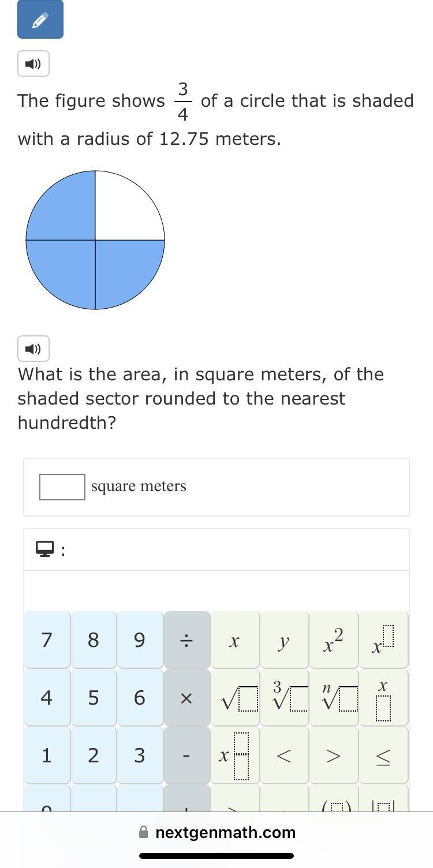The width and height of the screenshot is (433, 868).
Task: Insert the x to a power key
Action: click(383, 640)
